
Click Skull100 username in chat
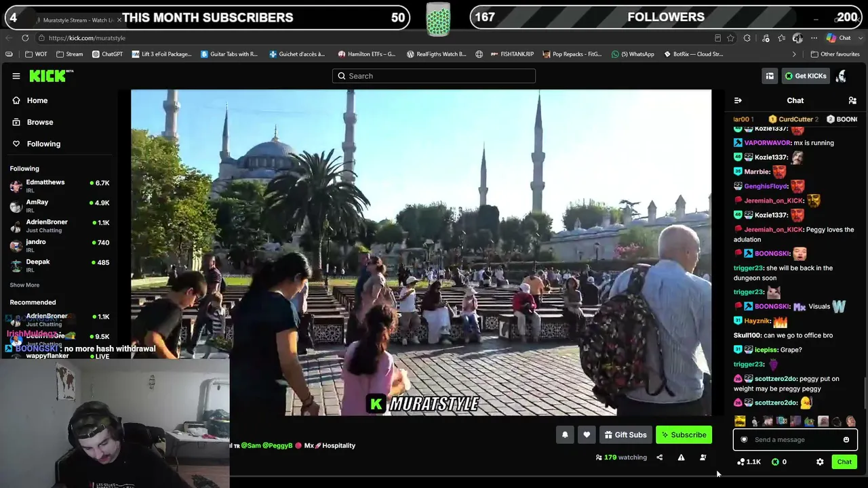click(747, 335)
